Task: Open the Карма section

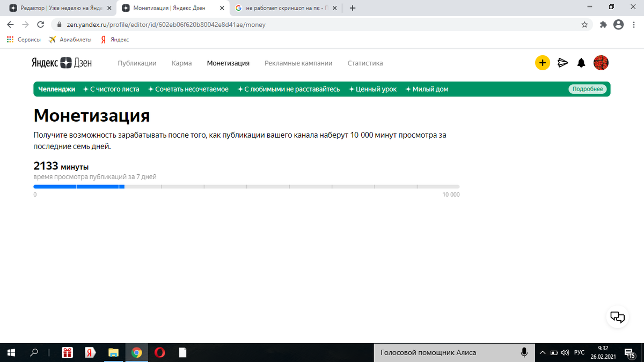Action: coord(181,63)
